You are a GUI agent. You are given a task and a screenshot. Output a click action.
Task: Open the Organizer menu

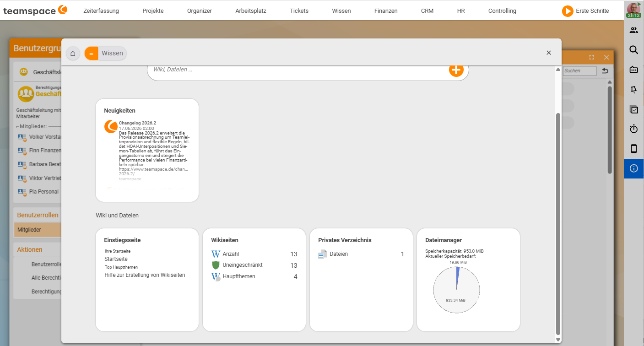[x=200, y=11]
